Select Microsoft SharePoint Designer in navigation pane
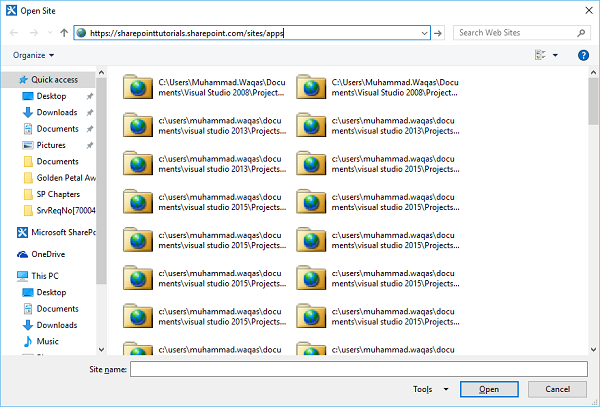 [x=57, y=232]
